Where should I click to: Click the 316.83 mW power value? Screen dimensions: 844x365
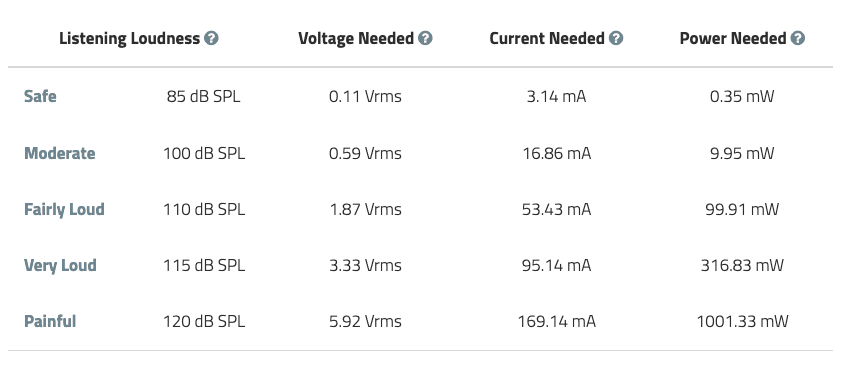[x=742, y=265]
